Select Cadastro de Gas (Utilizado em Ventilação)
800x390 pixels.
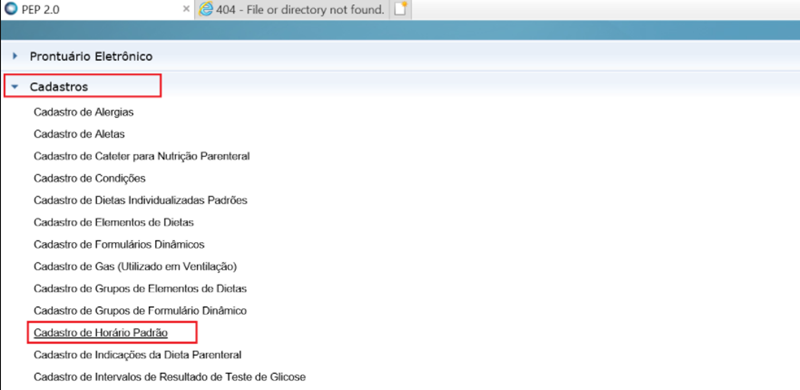135,266
